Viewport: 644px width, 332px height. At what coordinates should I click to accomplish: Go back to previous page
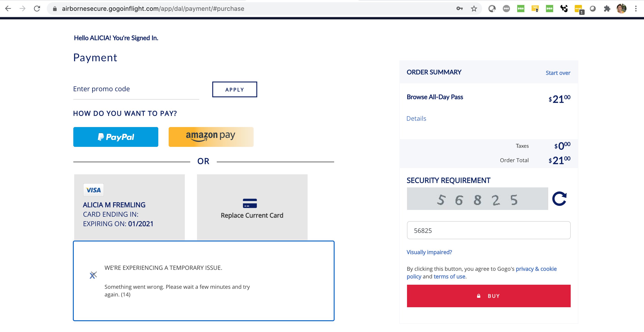coord(8,9)
